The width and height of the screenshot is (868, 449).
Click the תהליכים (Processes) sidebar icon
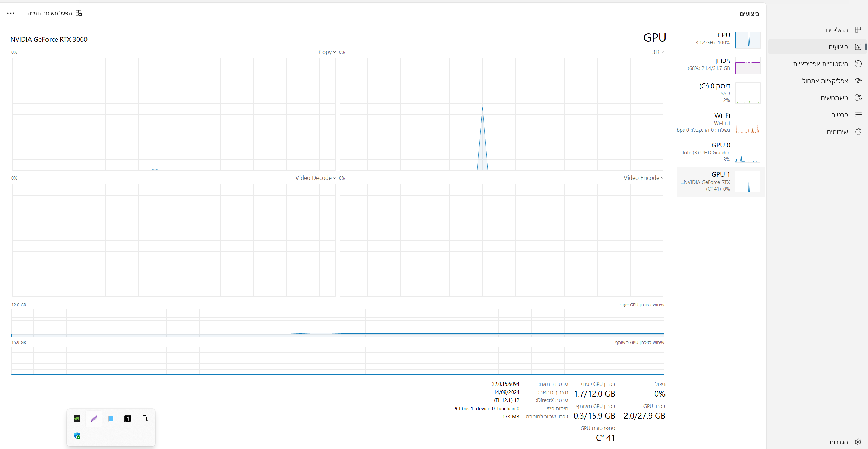click(x=858, y=30)
